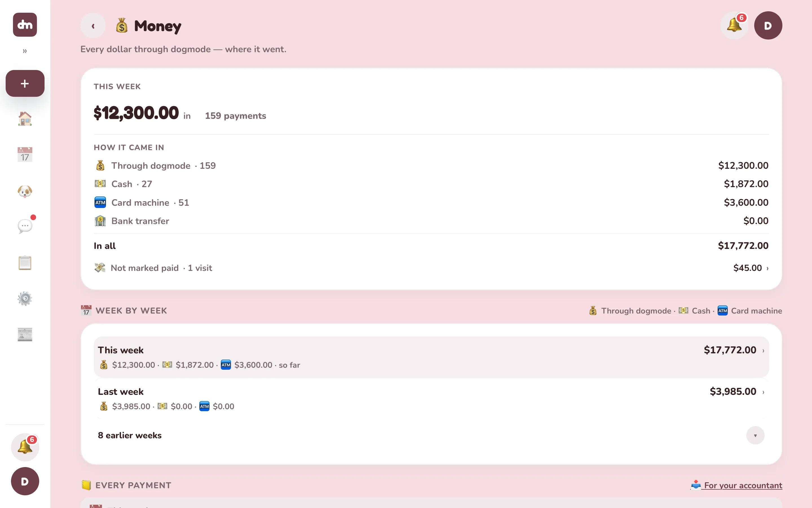Open the house home icon
Screen dimensions: 812x508
point(25,119)
